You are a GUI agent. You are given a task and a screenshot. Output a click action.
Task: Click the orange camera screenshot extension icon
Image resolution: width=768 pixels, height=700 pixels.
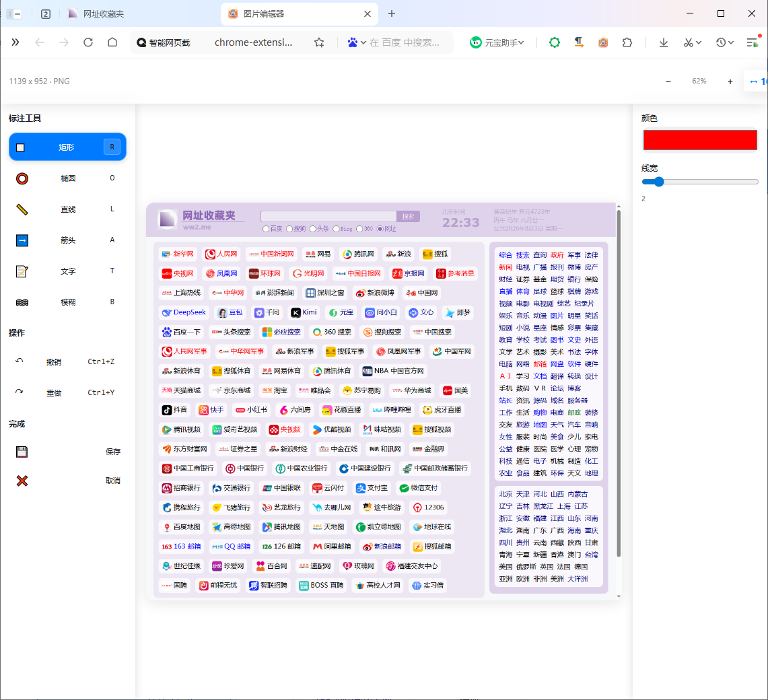[603, 42]
